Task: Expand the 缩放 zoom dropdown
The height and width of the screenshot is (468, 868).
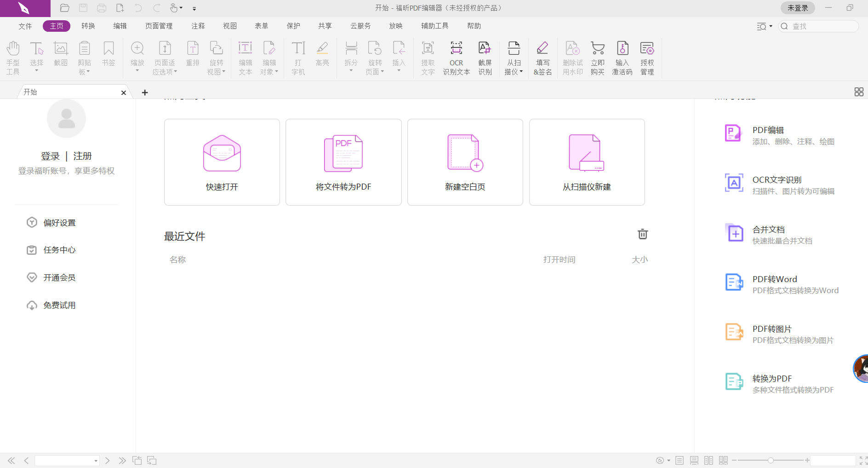Action: [x=137, y=70]
